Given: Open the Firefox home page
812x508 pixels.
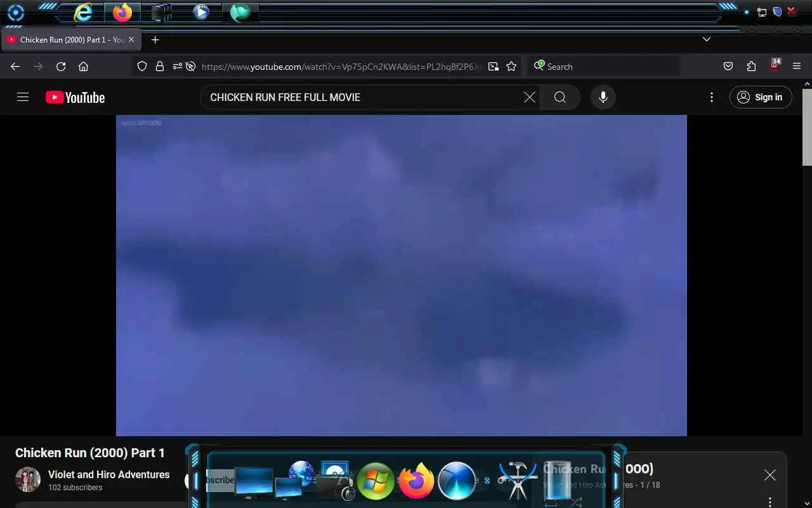Looking at the screenshot, I should coord(83,67).
